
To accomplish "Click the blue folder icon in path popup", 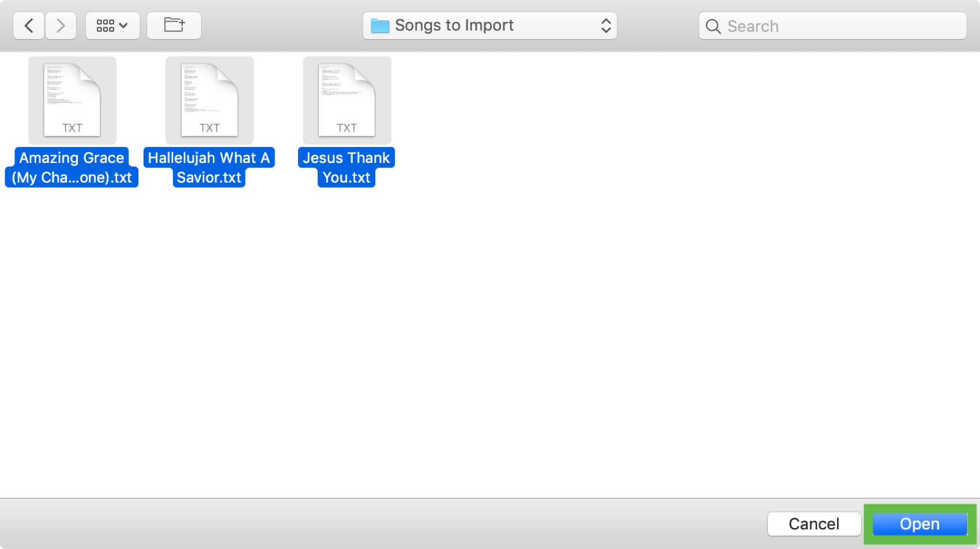I will [x=380, y=26].
